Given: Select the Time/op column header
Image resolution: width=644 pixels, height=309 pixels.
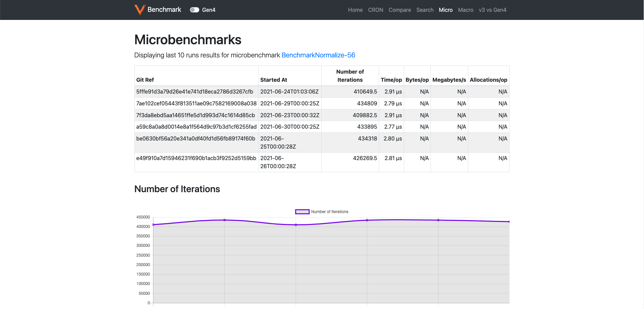Looking at the screenshot, I should [391, 80].
